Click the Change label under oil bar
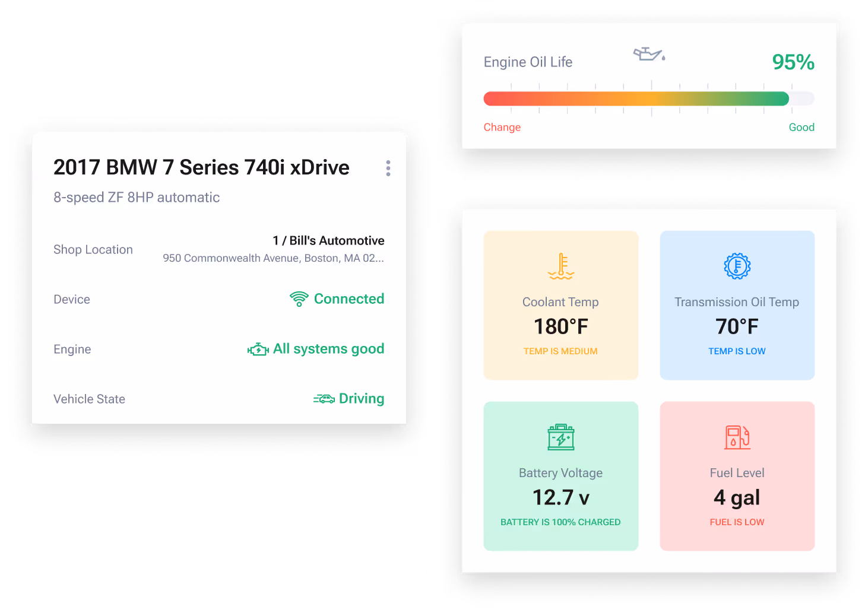The width and height of the screenshot is (868, 613). [502, 127]
